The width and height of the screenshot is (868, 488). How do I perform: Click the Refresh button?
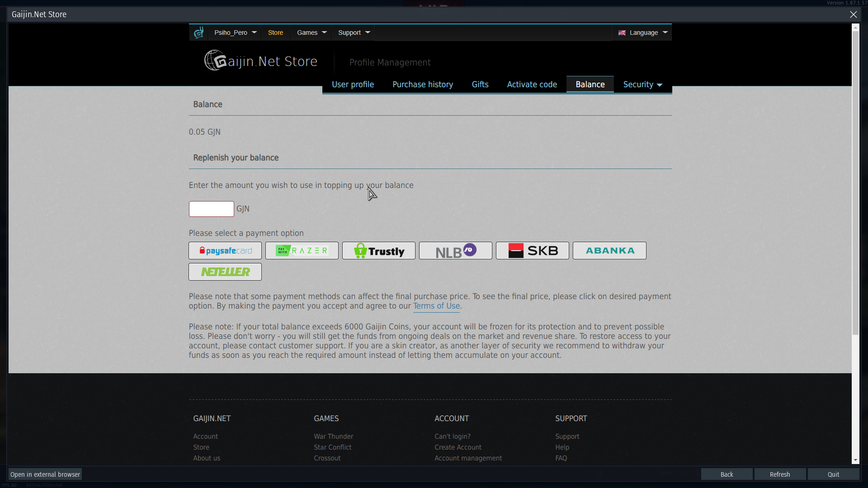click(780, 474)
